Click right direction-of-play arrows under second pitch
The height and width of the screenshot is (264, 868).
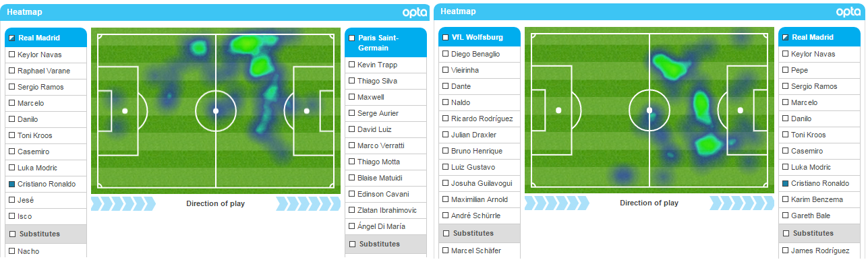click(x=742, y=203)
